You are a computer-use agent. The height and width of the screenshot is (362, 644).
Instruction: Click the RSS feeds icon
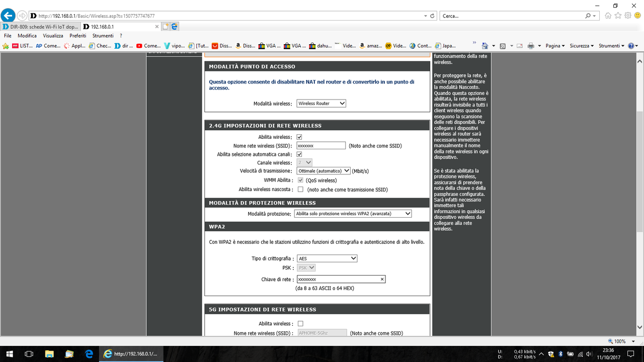point(503,46)
